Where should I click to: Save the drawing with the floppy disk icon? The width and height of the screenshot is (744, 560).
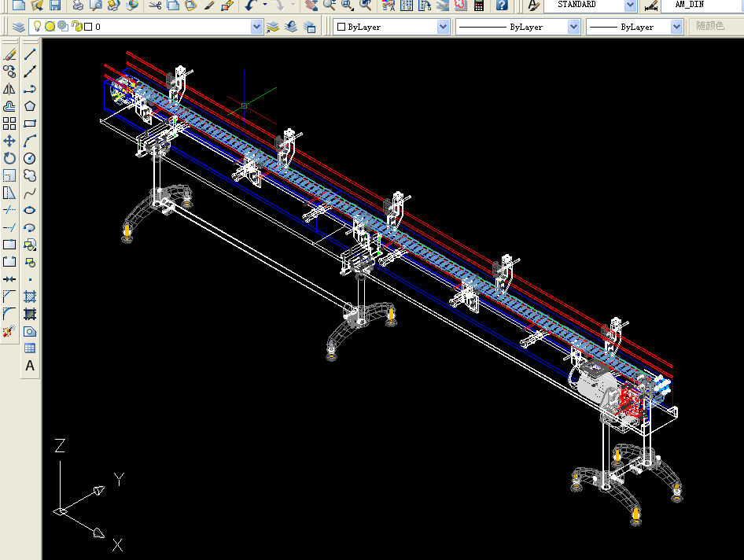pyautogui.click(x=55, y=5)
